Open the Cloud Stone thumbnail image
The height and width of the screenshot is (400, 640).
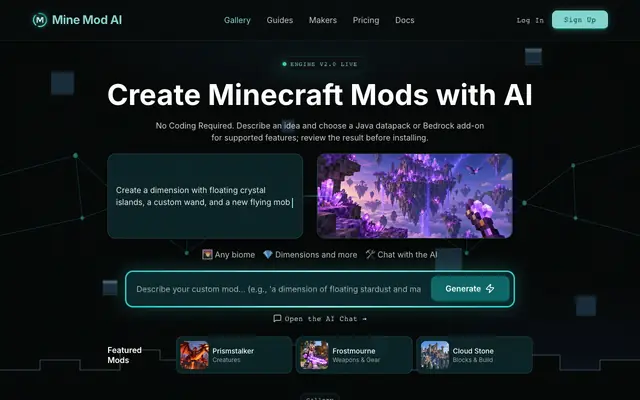click(x=435, y=355)
